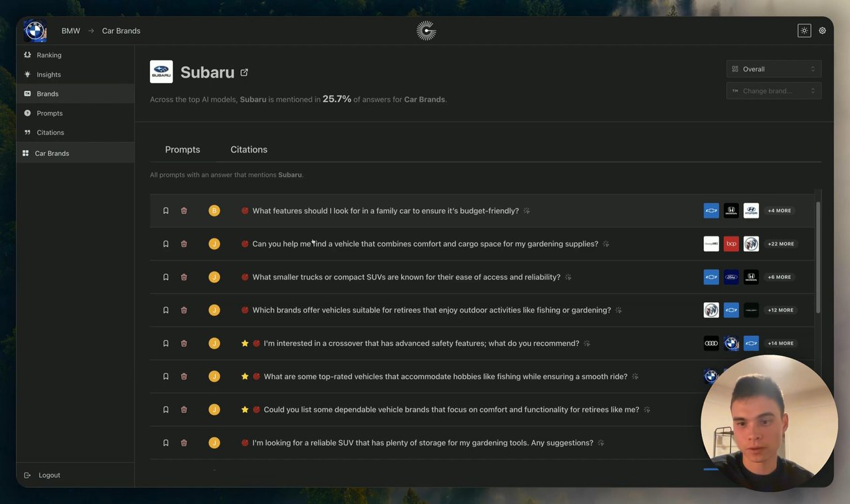Click the sparkle icon after the crossover safety prompt

click(x=587, y=343)
